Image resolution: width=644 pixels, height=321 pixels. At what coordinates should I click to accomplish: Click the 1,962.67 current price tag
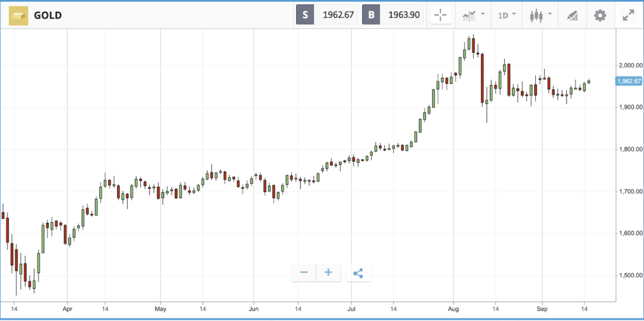coord(628,81)
